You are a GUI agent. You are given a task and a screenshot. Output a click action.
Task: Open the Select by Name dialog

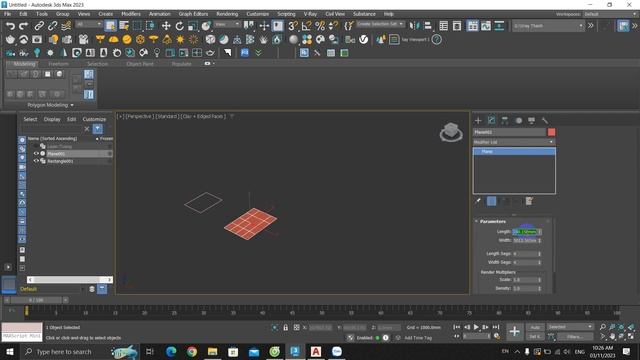[124, 26]
